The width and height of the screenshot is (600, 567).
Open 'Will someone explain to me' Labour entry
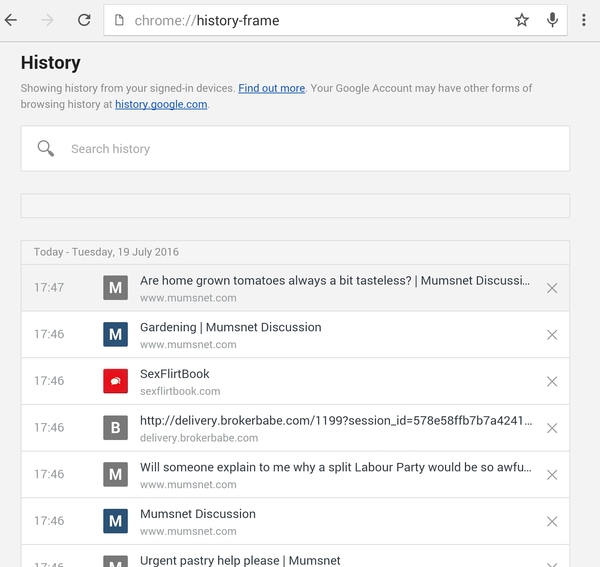tap(336, 468)
